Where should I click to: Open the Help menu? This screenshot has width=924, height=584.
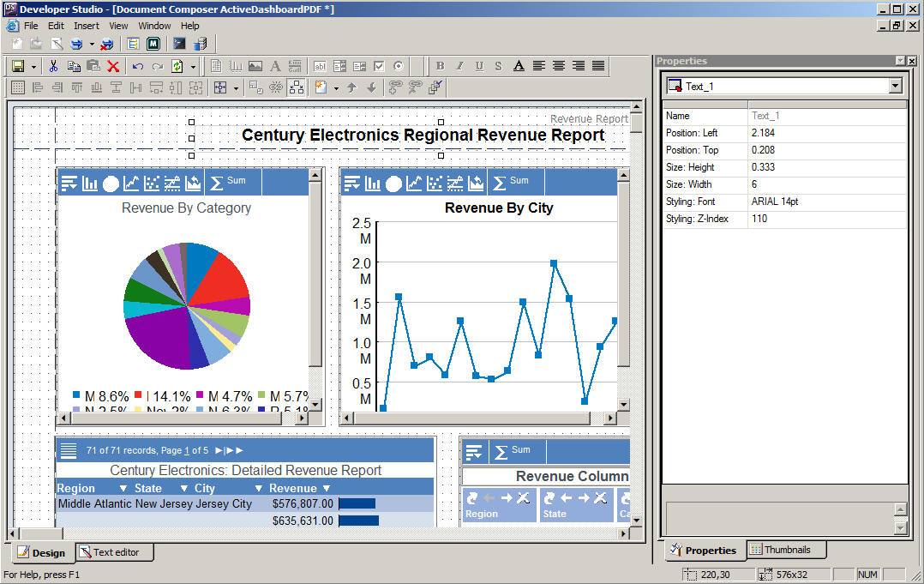tap(189, 26)
